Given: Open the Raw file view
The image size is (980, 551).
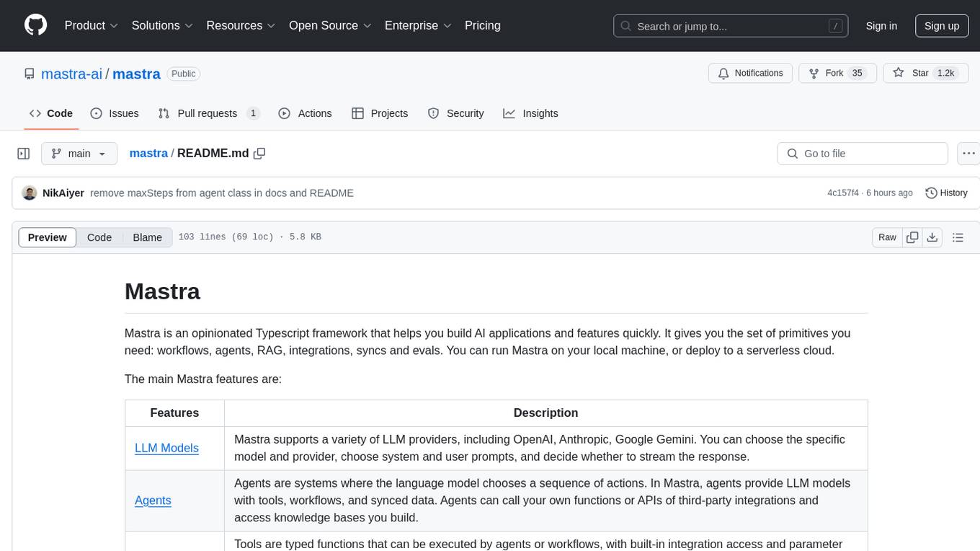Looking at the screenshot, I should [x=887, y=237].
